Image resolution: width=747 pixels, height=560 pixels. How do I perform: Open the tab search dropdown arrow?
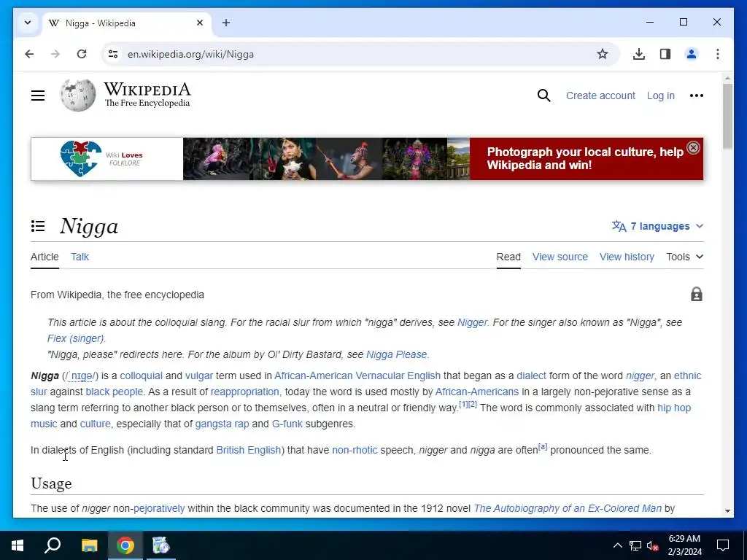point(28,23)
